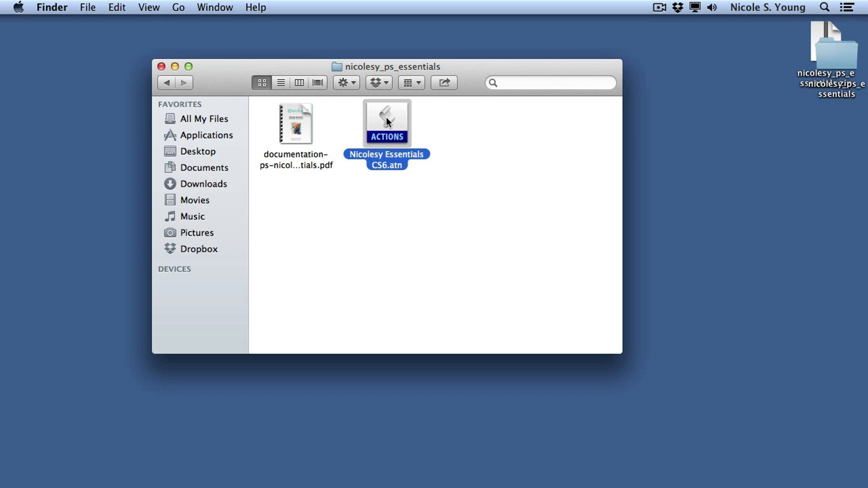Open Notification Center list icon
The width and height of the screenshot is (868, 488).
pyautogui.click(x=847, y=7)
